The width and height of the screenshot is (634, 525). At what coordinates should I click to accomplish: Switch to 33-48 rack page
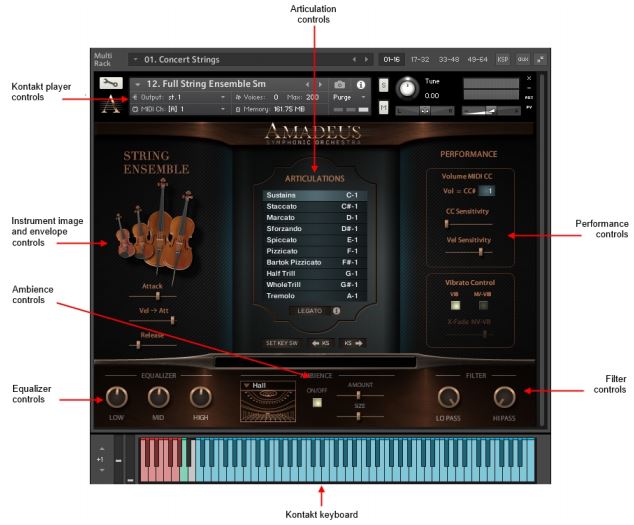click(449, 59)
